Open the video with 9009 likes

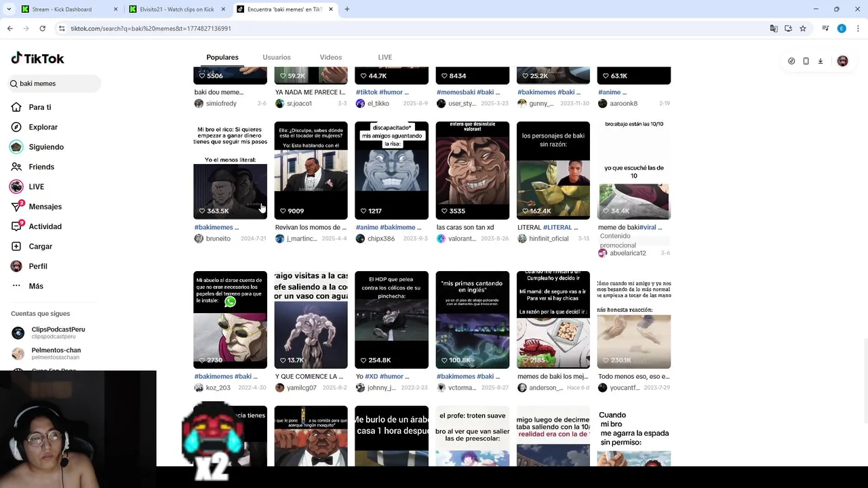coord(311,170)
